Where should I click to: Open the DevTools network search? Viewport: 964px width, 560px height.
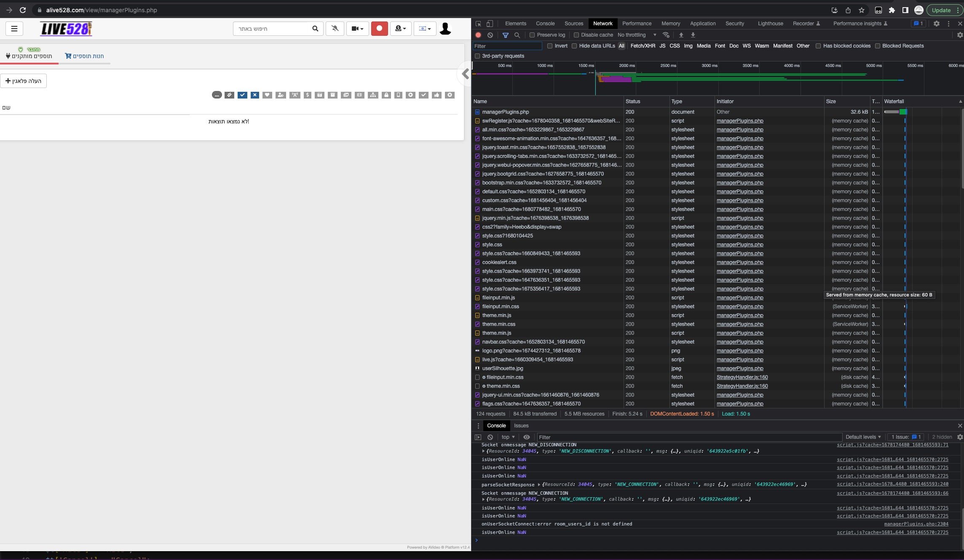[x=517, y=35]
